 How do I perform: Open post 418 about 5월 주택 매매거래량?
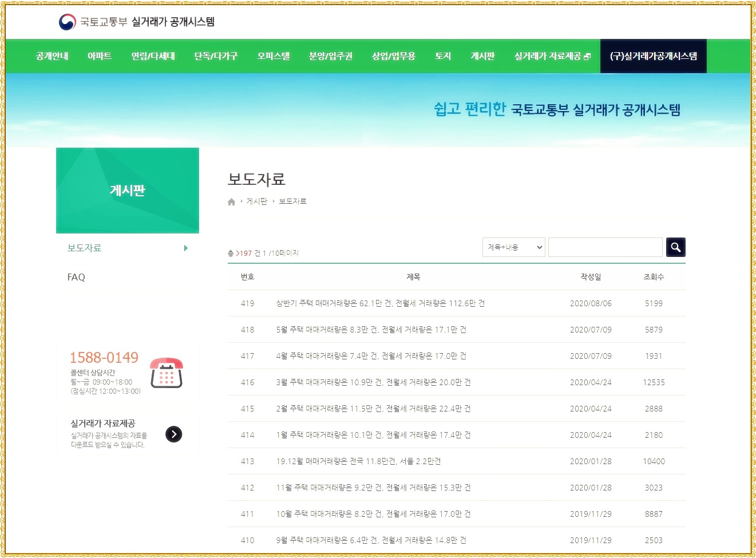pos(371,330)
